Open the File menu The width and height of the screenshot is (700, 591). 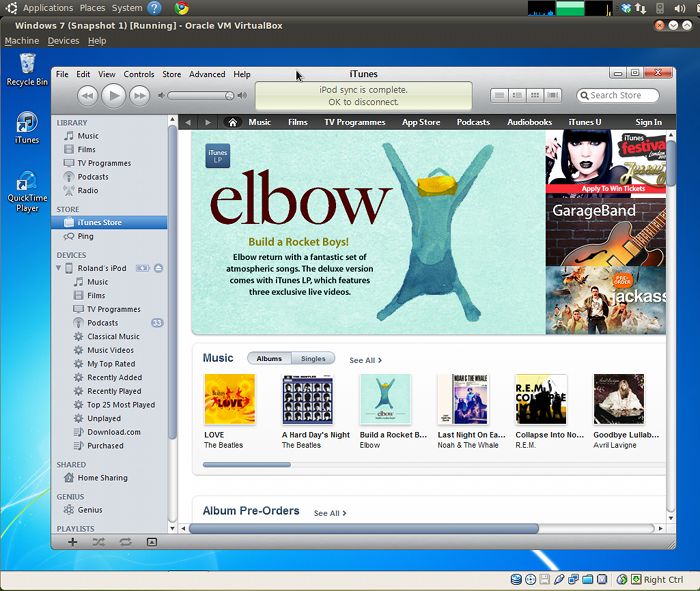click(x=62, y=74)
